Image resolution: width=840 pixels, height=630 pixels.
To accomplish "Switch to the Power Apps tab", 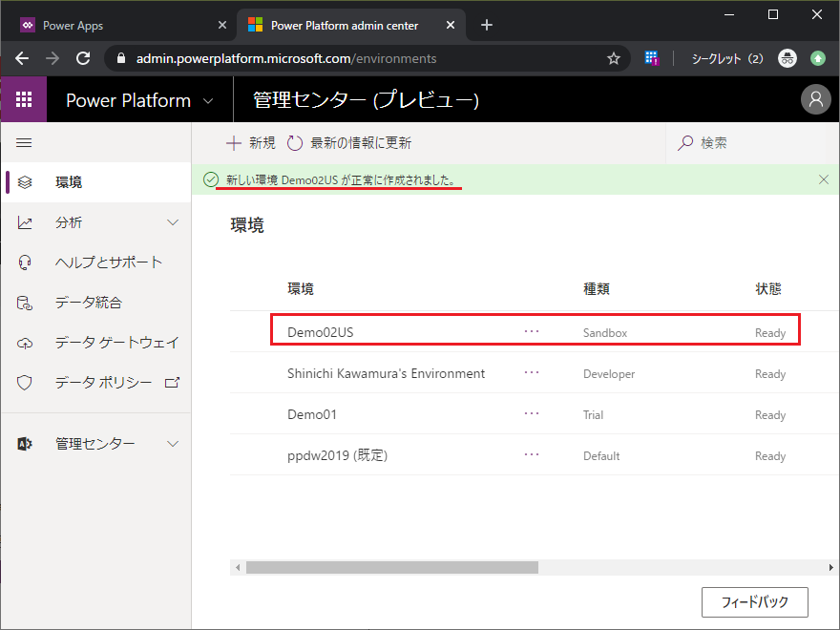I will tap(73, 25).
